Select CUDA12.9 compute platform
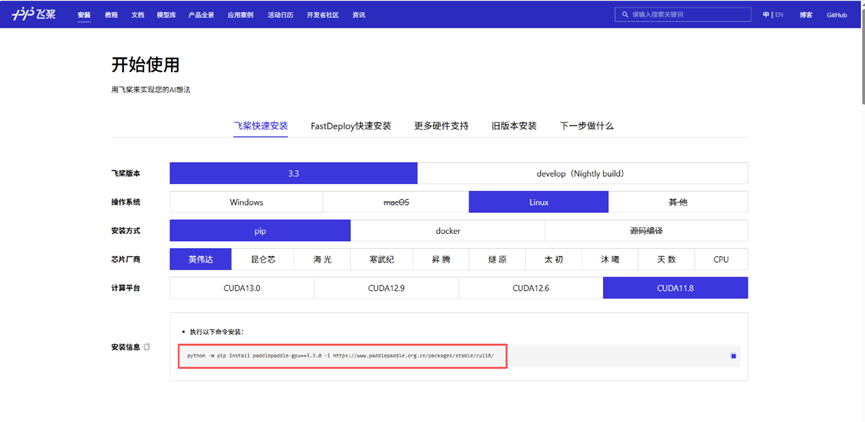 [386, 288]
